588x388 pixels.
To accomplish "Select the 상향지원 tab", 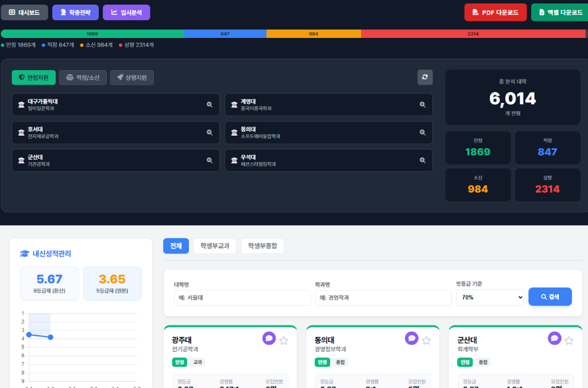I will point(131,78).
